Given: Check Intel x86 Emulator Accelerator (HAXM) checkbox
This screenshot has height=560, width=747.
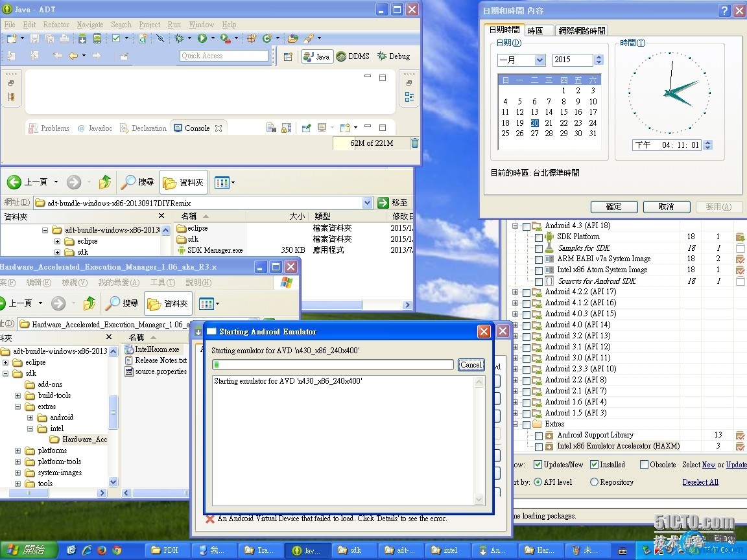Looking at the screenshot, I should pyautogui.click(x=538, y=446).
